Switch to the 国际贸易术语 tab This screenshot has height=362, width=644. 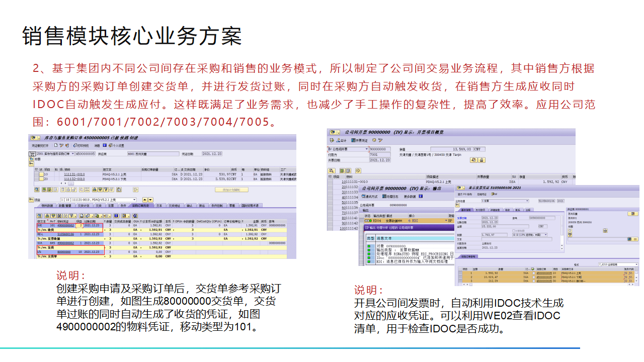(250, 206)
